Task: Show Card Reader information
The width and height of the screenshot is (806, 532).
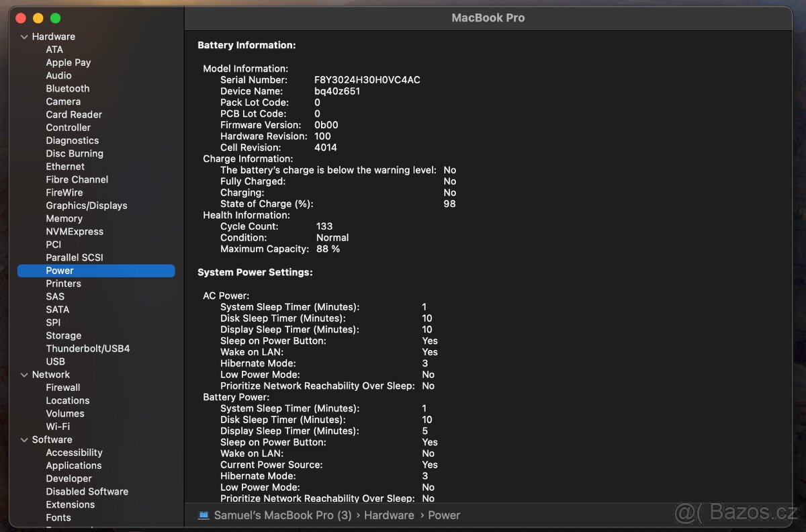Action: click(x=74, y=114)
